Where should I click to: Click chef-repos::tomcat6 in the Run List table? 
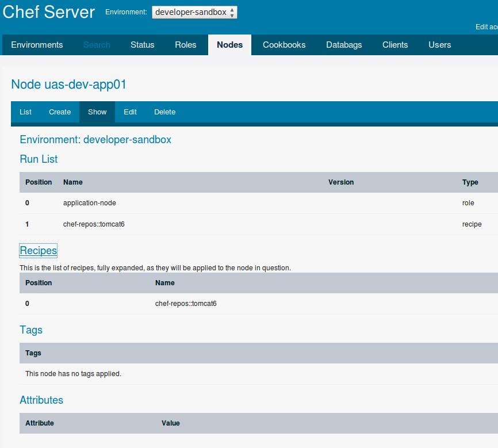coord(94,224)
